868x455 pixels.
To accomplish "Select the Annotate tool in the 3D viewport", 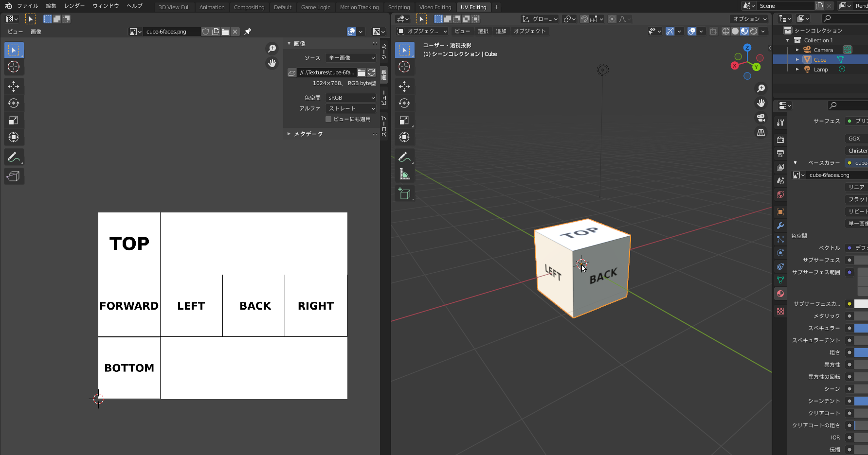I will [404, 157].
